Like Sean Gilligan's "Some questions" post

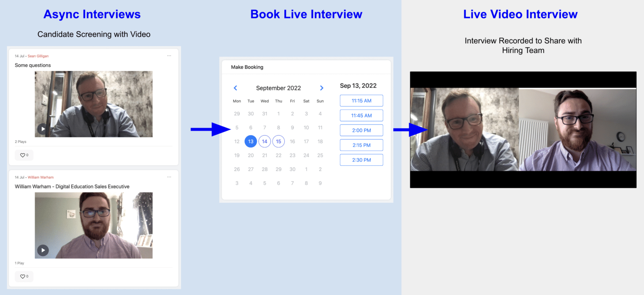tap(24, 155)
